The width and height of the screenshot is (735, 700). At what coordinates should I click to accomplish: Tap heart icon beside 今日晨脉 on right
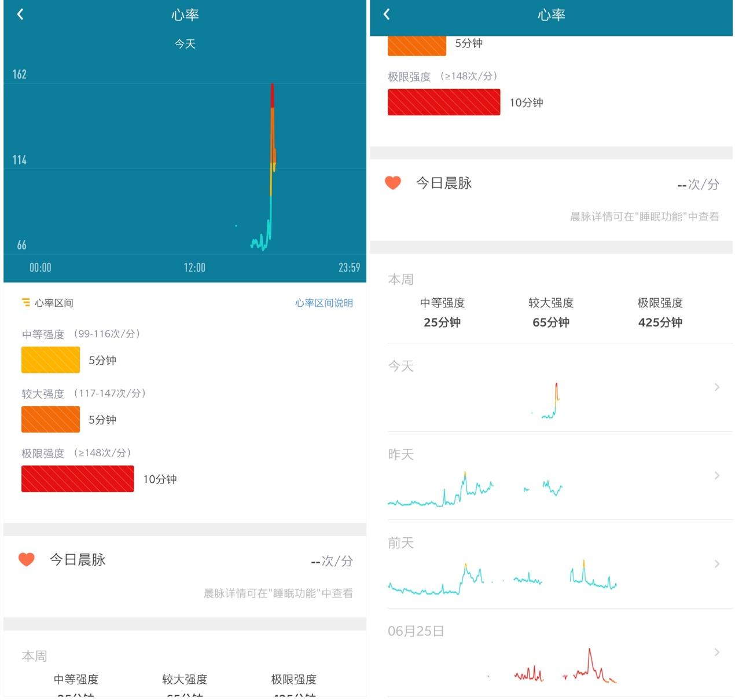click(393, 183)
